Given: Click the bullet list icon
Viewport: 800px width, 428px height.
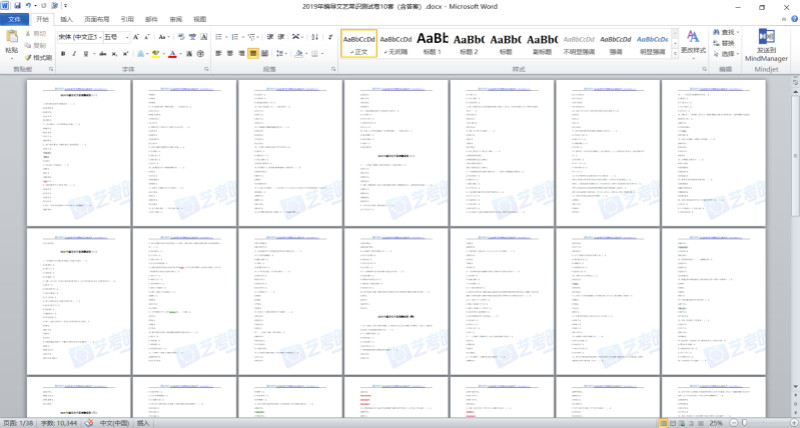Looking at the screenshot, I should tap(218, 37).
